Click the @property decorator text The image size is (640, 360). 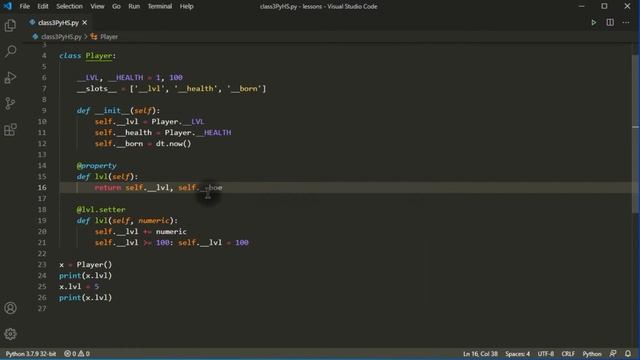tap(96, 165)
